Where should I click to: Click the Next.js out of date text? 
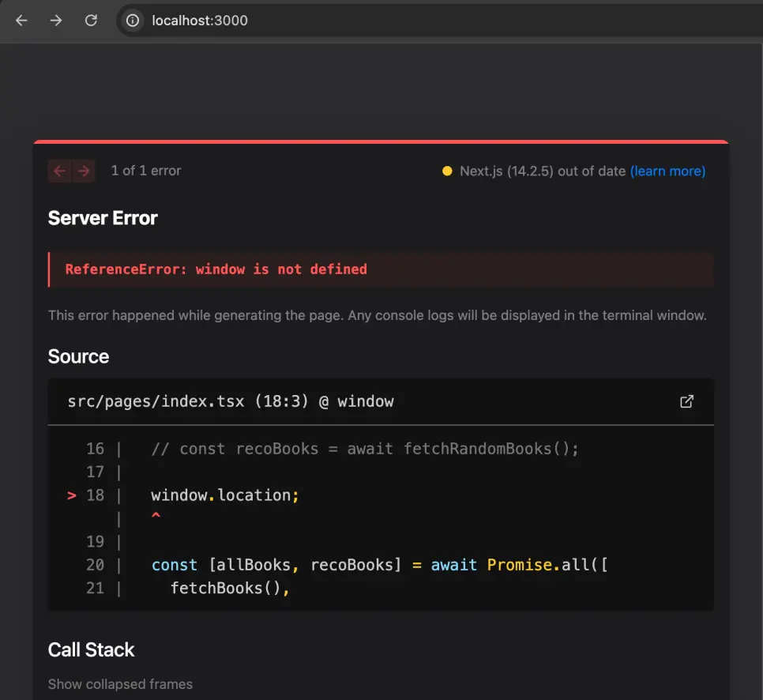(543, 171)
